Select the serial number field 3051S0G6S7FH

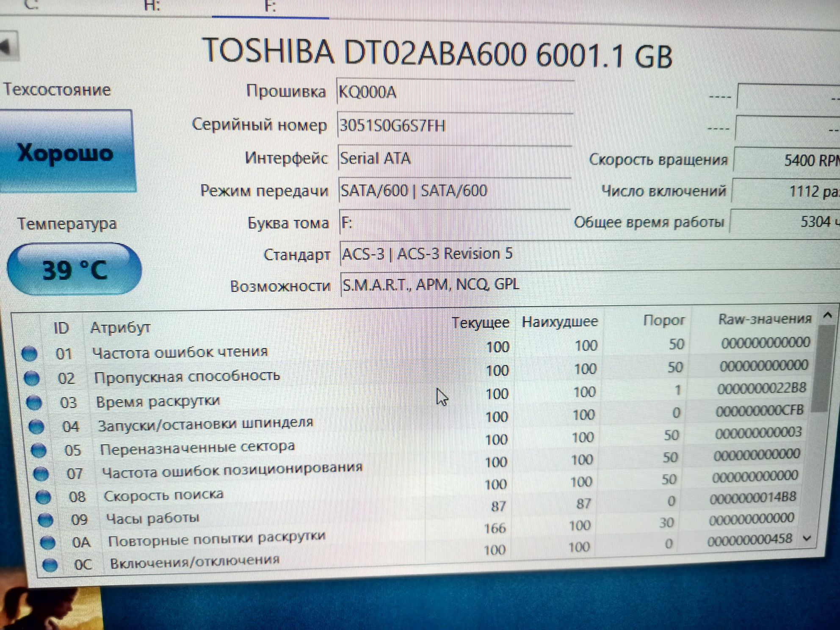coord(455,125)
